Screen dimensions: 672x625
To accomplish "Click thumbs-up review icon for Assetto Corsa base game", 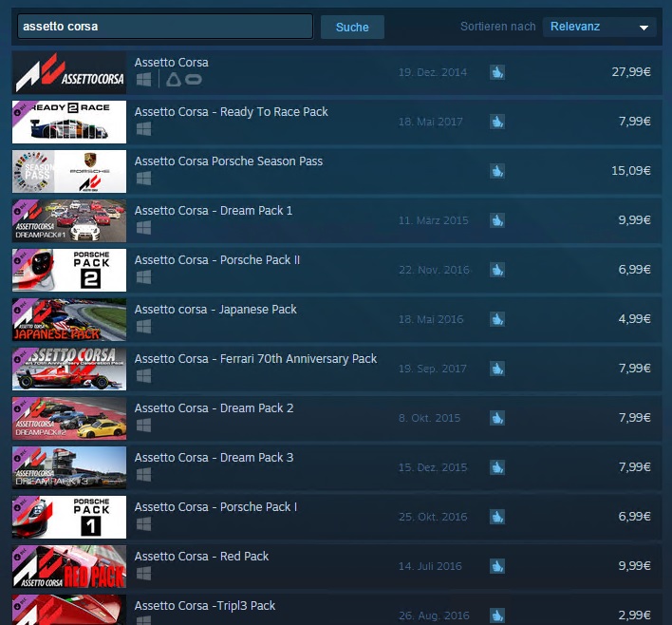I will [x=497, y=72].
